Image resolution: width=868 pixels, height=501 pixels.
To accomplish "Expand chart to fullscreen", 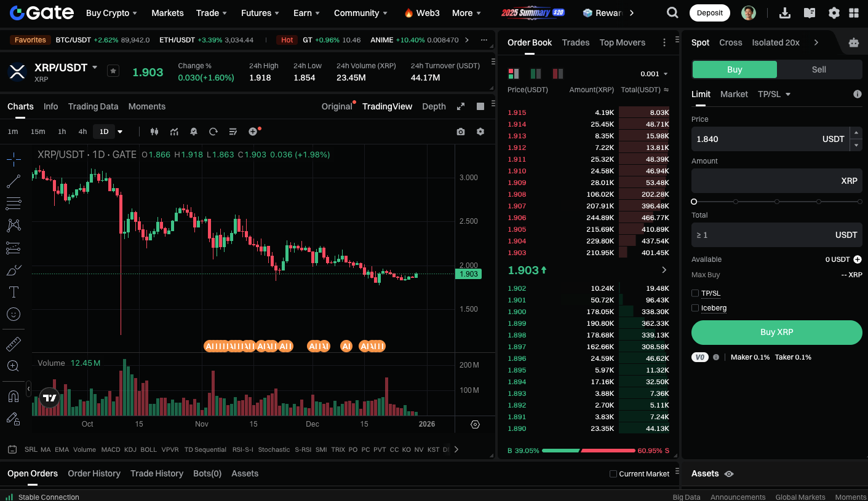I will tap(461, 106).
